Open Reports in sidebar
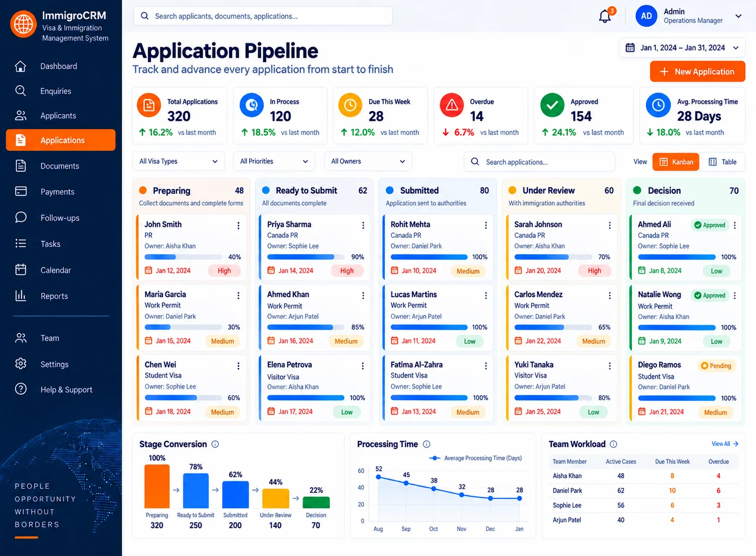Screen dimensions: 756x556 point(61,296)
